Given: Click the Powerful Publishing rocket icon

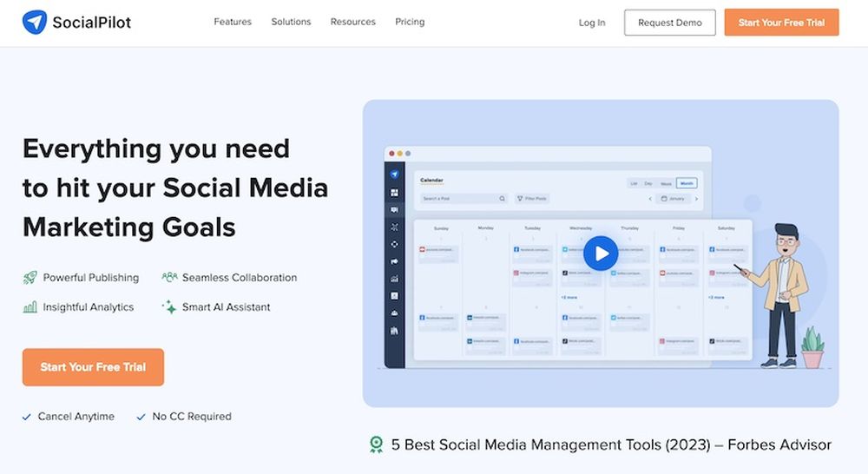Looking at the screenshot, I should pos(30,278).
